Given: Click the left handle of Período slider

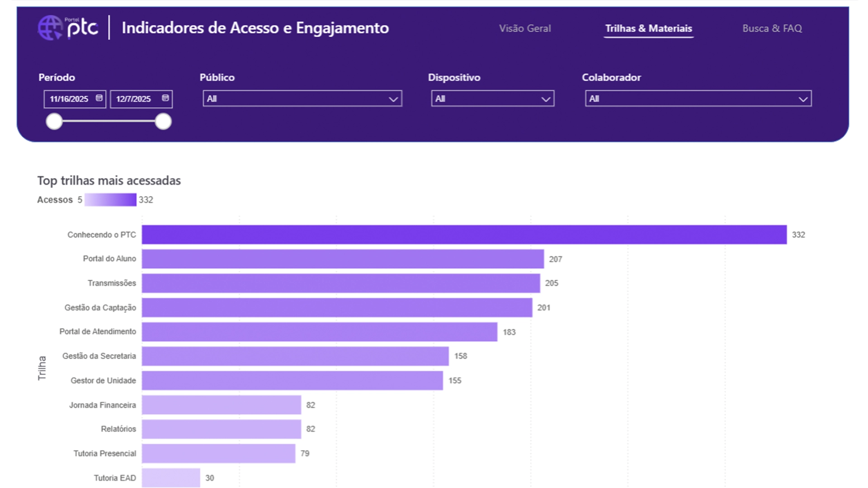Looking at the screenshot, I should tap(54, 122).
